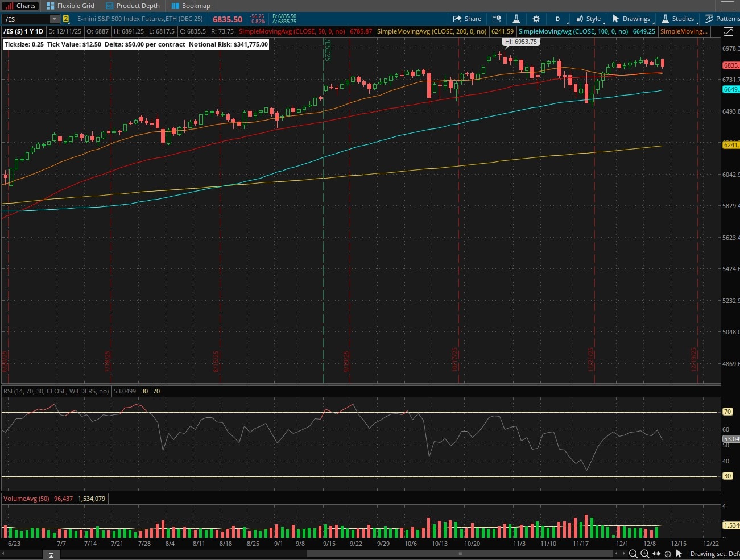This screenshot has height=560, width=740.
Task: Open chart settings with the gear icon
Action: pos(536,18)
